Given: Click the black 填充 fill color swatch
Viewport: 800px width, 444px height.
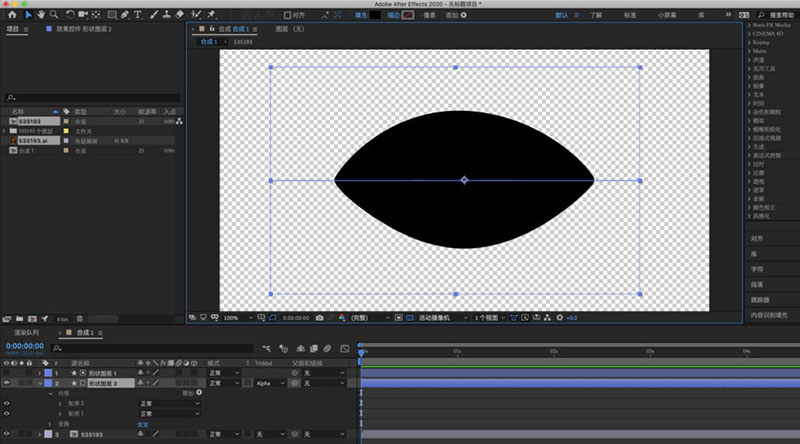Looking at the screenshot, I should [376, 15].
